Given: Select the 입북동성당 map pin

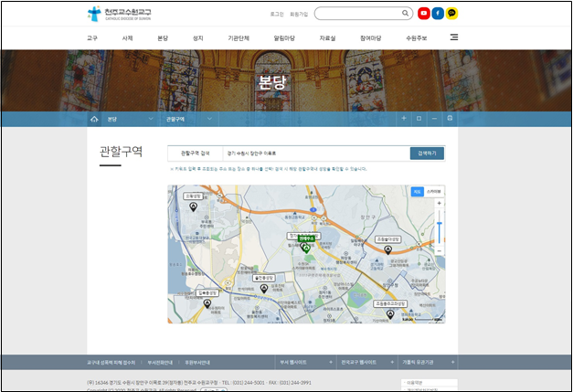Looking at the screenshot, I should click(207, 303).
